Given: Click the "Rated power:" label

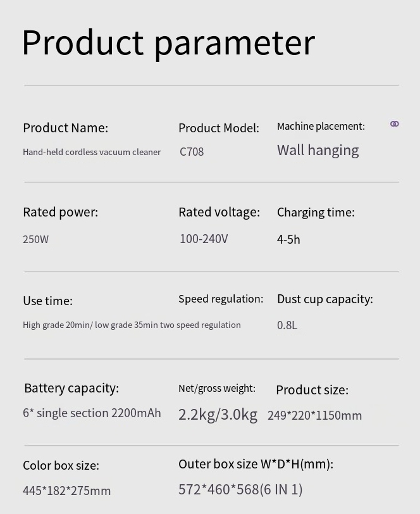Looking at the screenshot, I should click(60, 212).
